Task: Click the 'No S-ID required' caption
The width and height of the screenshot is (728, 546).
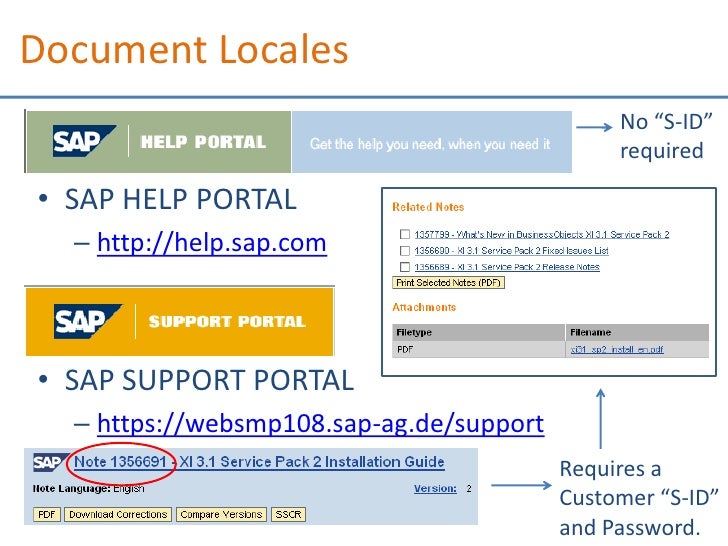Action: [x=666, y=136]
